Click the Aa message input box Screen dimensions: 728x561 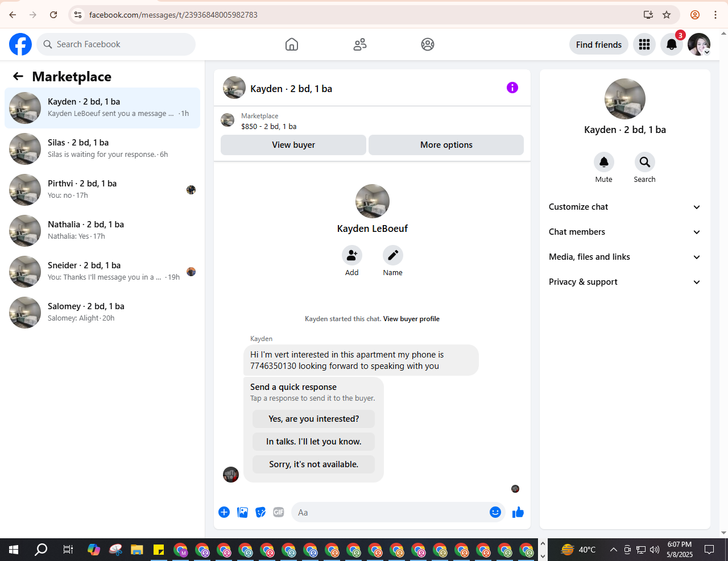pyautogui.click(x=390, y=512)
